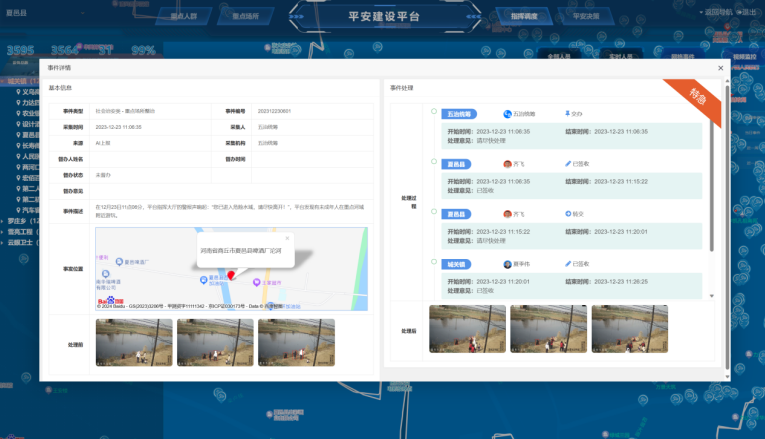Expand the 云眼卫士 tree node

pos(2,242)
